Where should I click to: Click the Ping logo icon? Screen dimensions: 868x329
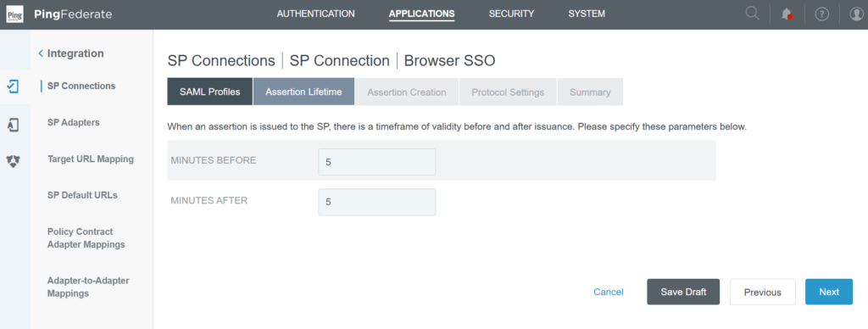(x=14, y=14)
